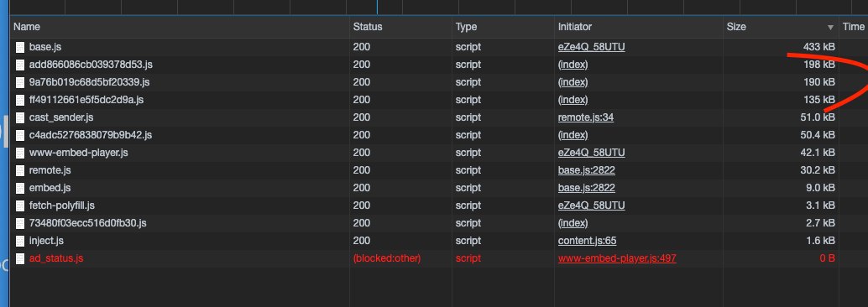This screenshot has width=868, height=307.
Task: Select the c4adc5276838079b9b42.js request
Action: pos(439,135)
